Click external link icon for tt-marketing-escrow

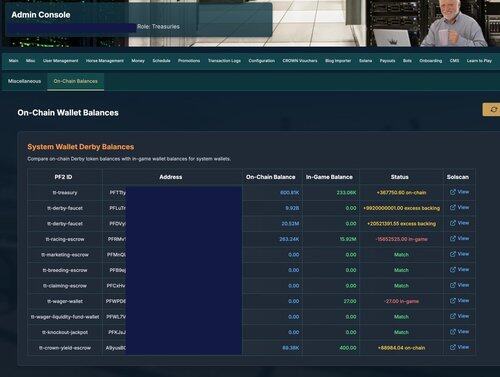(453, 254)
